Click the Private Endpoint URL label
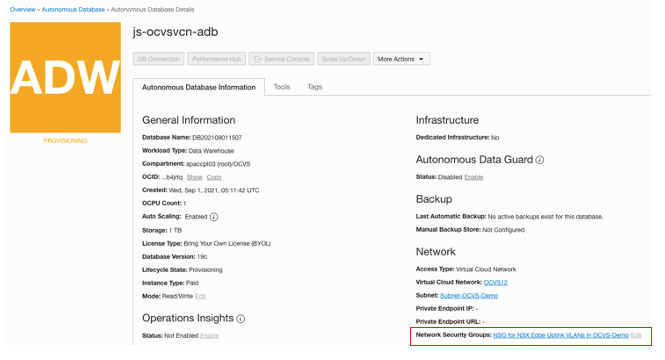The image size is (665, 360). point(448,322)
